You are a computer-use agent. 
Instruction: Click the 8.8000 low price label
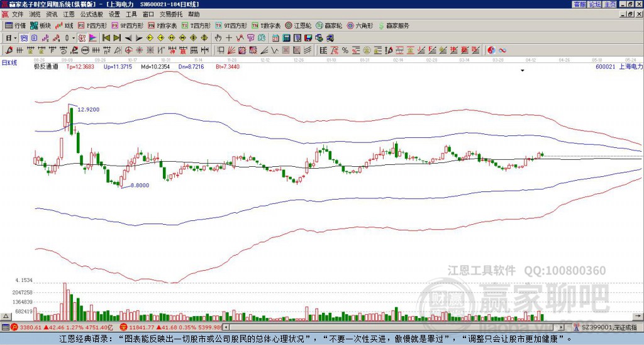pos(140,186)
